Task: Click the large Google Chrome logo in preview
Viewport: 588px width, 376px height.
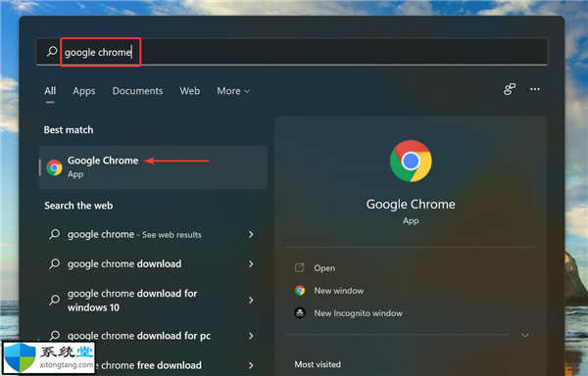Action: [411, 161]
